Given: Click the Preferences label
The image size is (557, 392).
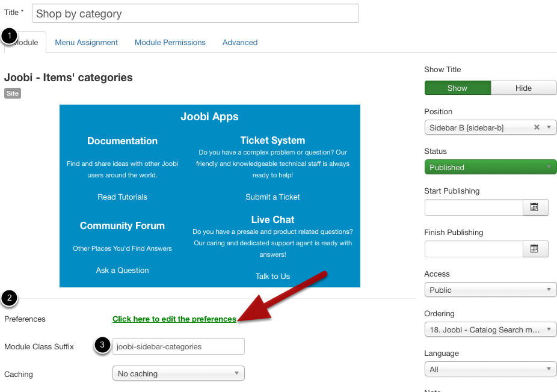Looking at the screenshot, I should (x=25, y=319).
